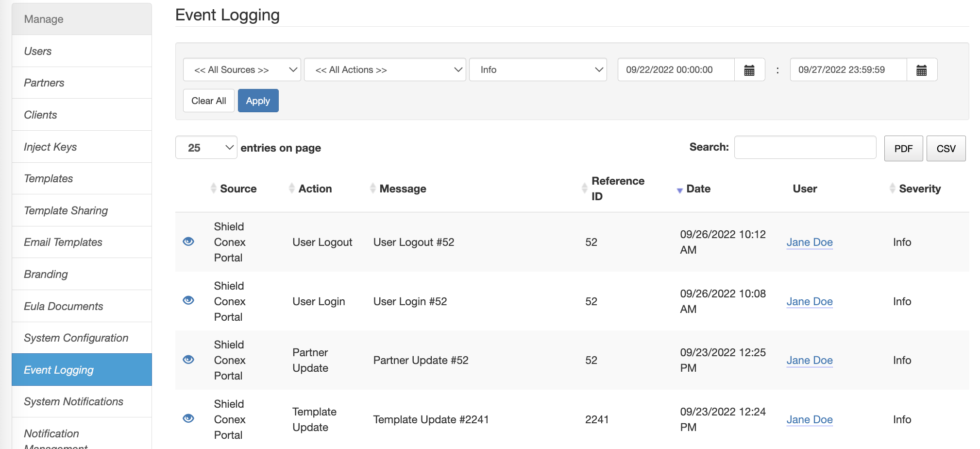Open Users in the Manage sidebar
980x449 pixels.
click(x=82, y=51)
